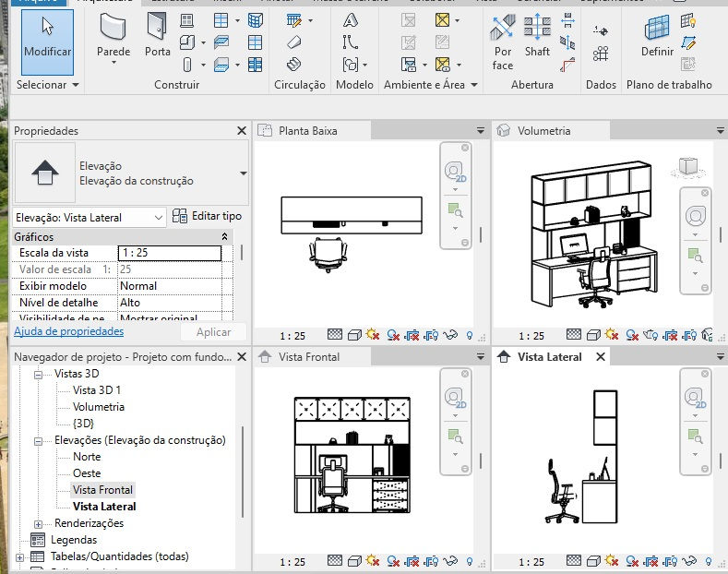Open the Elevação type selector dropdown arrow
Viewport: 728px width, 574px height.
tap(244, 173)
